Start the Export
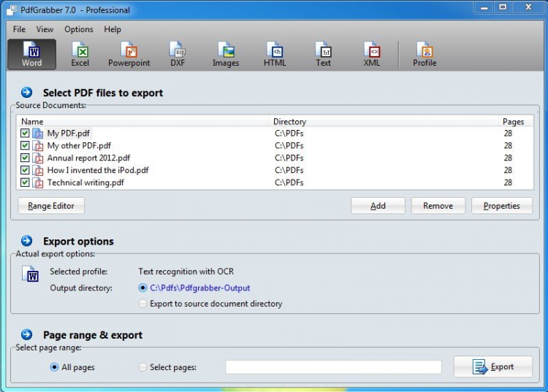Viewport: 548px width, 392px height. 492,366
